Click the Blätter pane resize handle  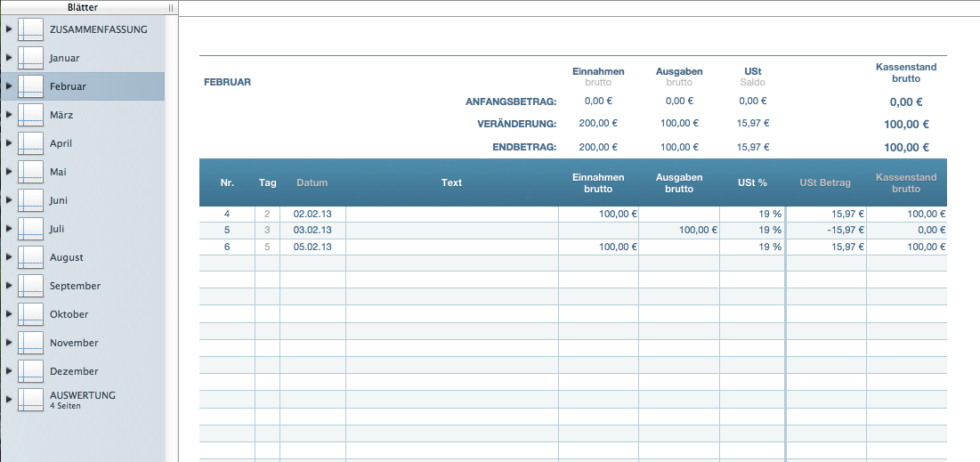(x=170, y=7)
